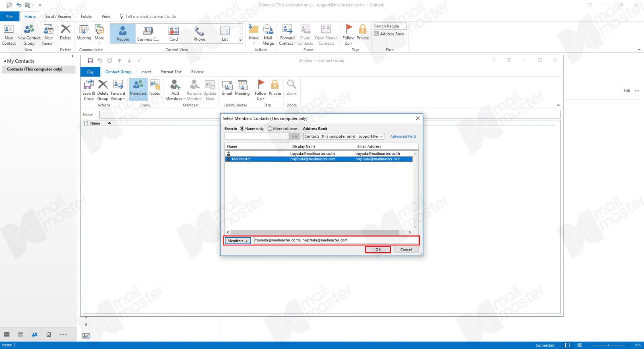This screenshot has height=349, width=644.
Task: Switch to Format Text tab in Contact Group
Action: [171, 72]
